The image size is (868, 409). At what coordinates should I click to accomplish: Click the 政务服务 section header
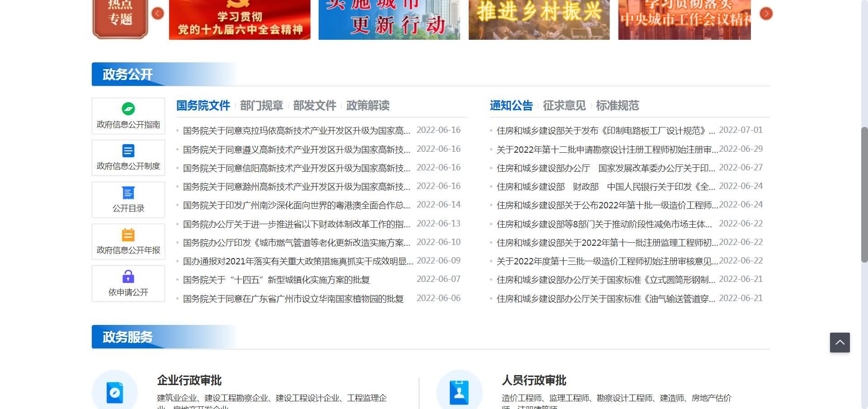click(127, 337)
